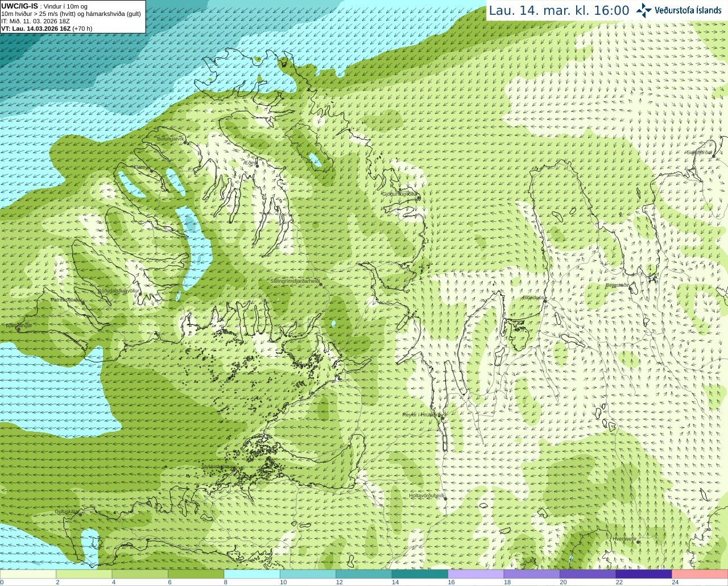
Task: Click the Bergsstaðir station label
Action: point(617,285)
